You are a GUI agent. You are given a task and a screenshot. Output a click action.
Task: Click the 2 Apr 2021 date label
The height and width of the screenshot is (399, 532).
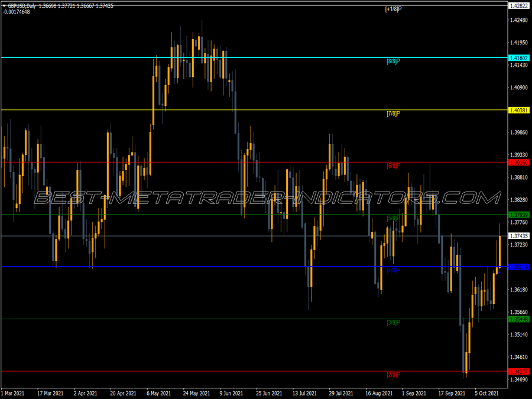point(86,393)
